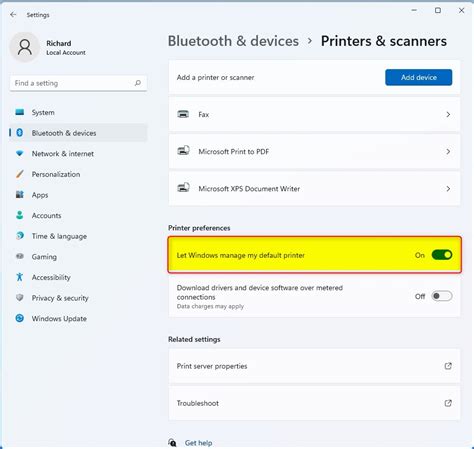The height and width of the screenshot is (449, 474).
Task: Click the Microsoft XPS Document Writer icon
Action: click(183, 188)
